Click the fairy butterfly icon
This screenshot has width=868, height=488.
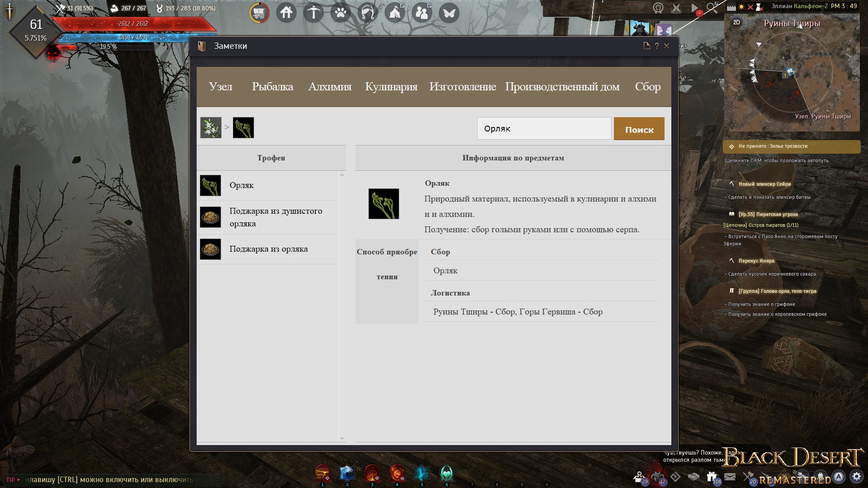[449, 13]
